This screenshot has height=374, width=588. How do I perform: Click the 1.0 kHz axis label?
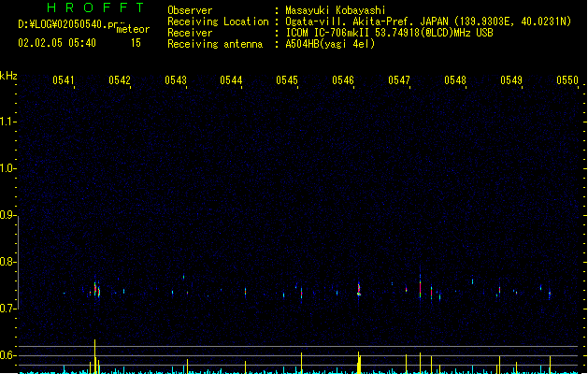(x=7, y=168)
